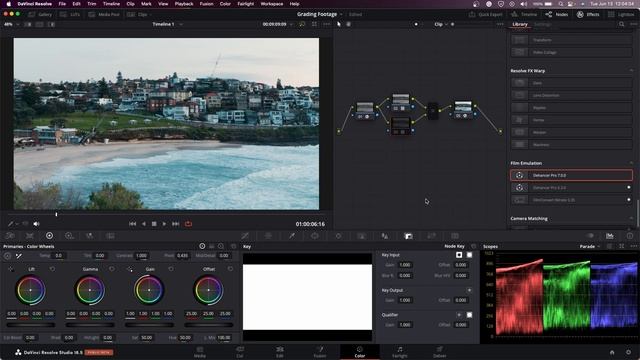This screenshot has width=640, height=360.
Task: Open the Timeline 1 dropdown
Action: click(x=167, y=24)
